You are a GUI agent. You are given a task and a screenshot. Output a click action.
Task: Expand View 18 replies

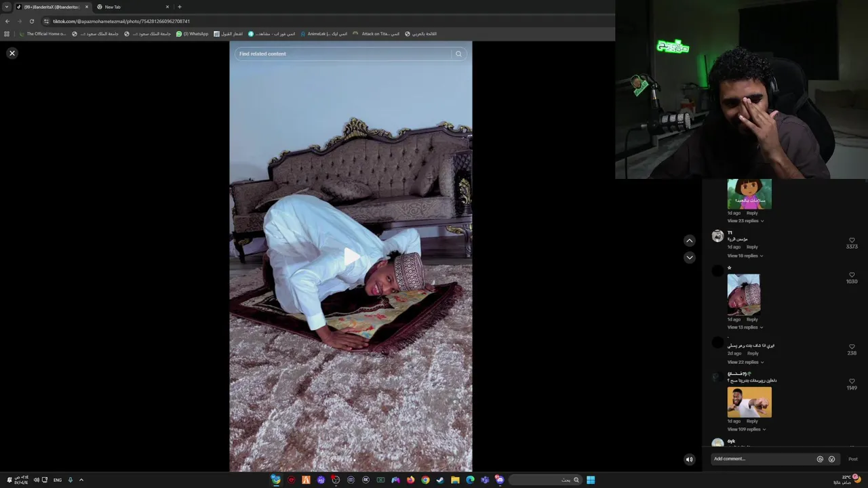pos(745,256)
